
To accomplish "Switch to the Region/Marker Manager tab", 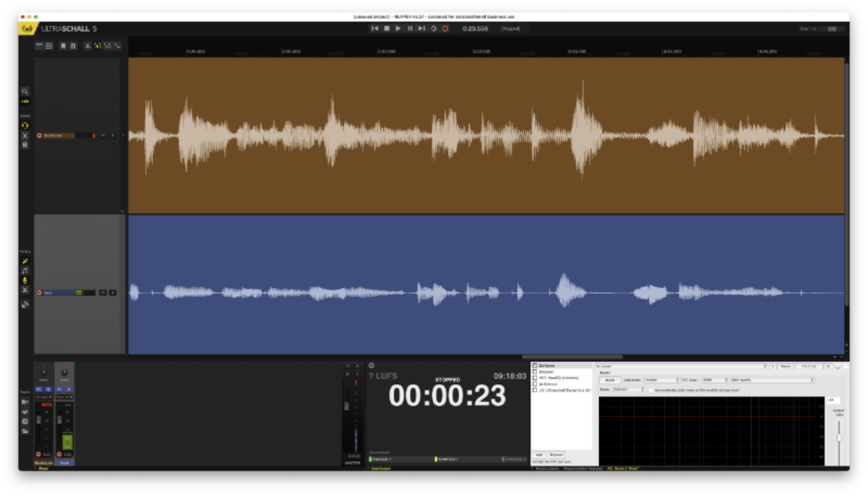I will pyautogui.click(x=584, y=468).
